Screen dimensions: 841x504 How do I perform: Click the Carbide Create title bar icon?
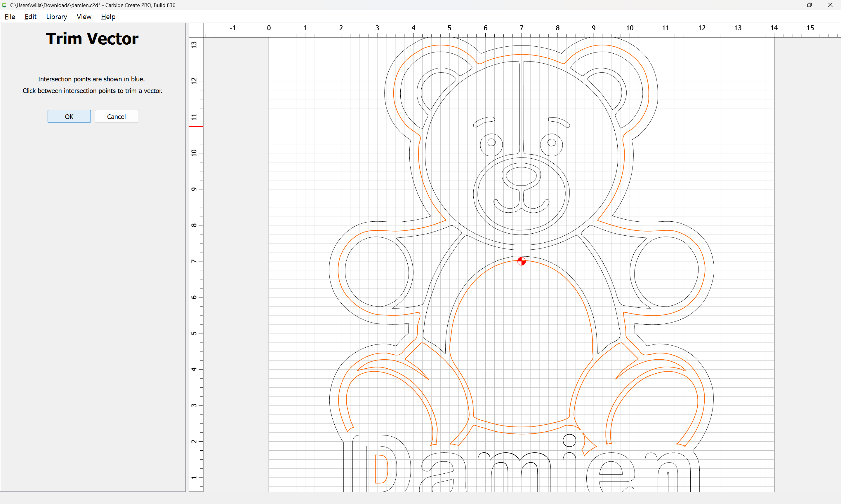(4, 5)
